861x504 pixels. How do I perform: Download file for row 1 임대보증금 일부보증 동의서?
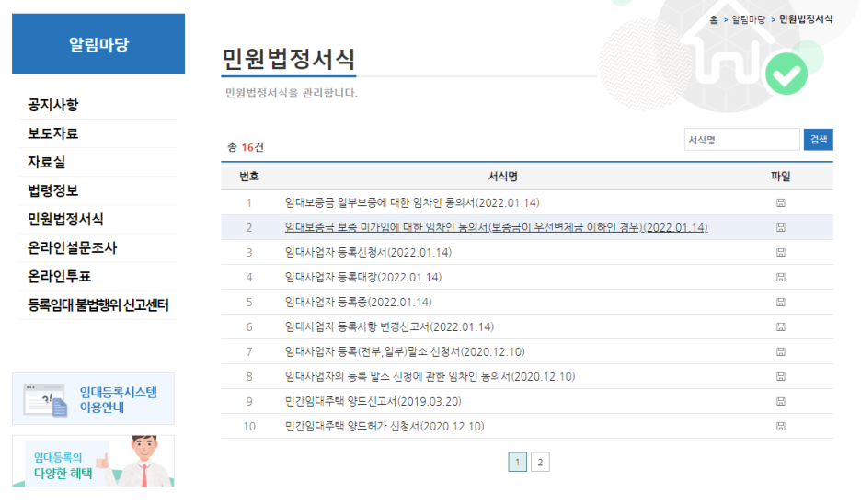coord(780,202)
